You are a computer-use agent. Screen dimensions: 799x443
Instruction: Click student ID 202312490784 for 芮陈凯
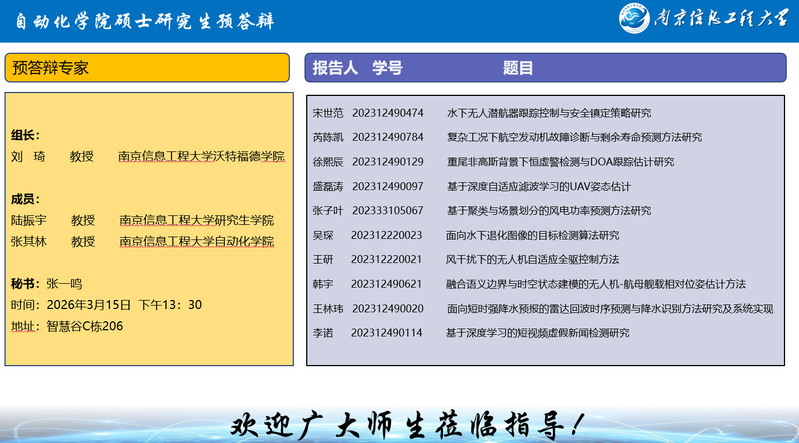[x=387, y=137]
